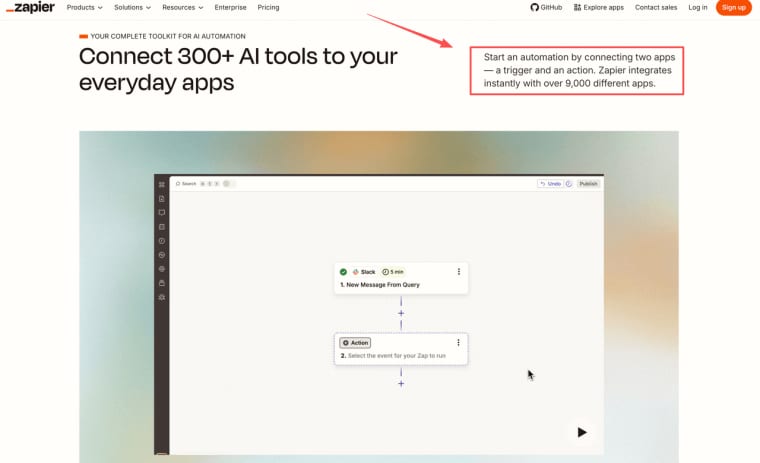Screen dimensions: 760x463
Task: Click the Start an automation description paragraph
Action: point(579,70)
